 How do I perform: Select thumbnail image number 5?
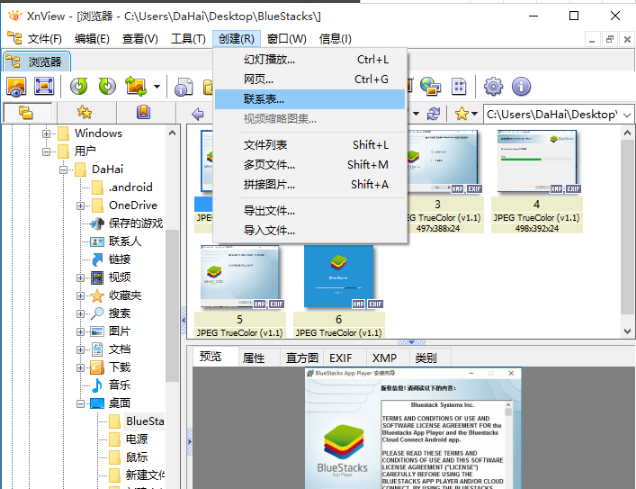click(239, 281)
